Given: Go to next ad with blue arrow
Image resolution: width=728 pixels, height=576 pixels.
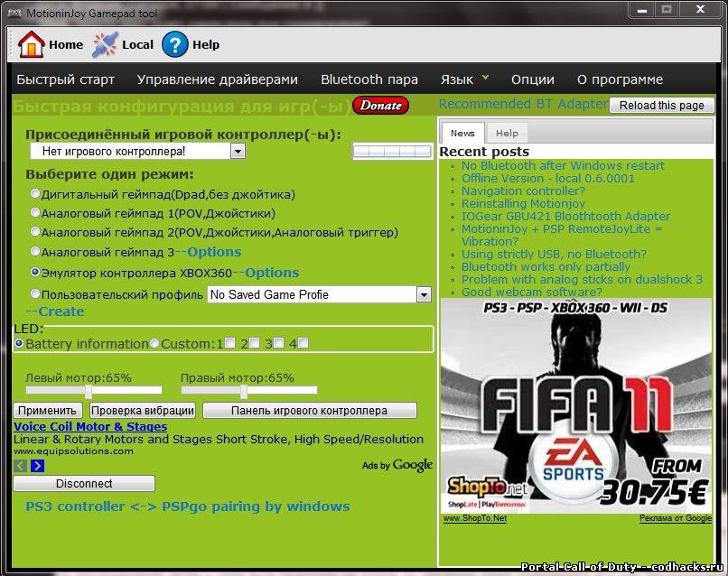Looking at the screenshot, I should click(38, 466).
